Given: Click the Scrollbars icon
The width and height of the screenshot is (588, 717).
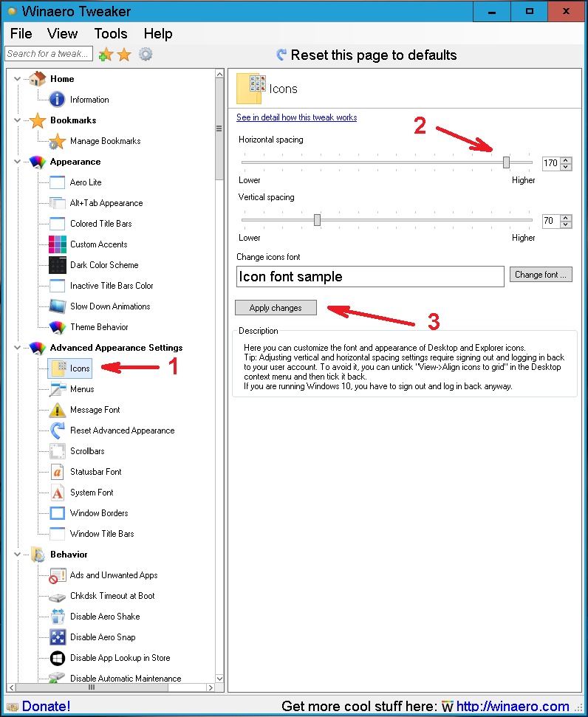Looking at the screenshot, I should [x=57, y=451].
